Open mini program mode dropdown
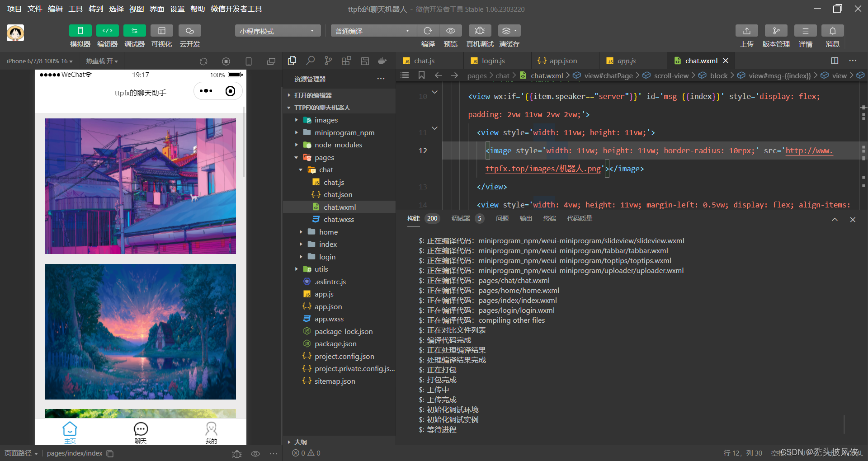Screen dimensions: 868x461 coord(278,31)
